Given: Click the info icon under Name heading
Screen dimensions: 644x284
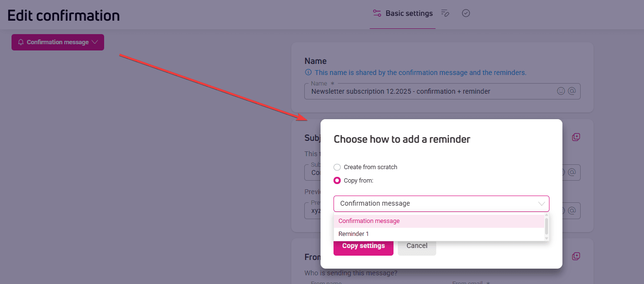Looking at the screenshot, I should pos(308,73).
